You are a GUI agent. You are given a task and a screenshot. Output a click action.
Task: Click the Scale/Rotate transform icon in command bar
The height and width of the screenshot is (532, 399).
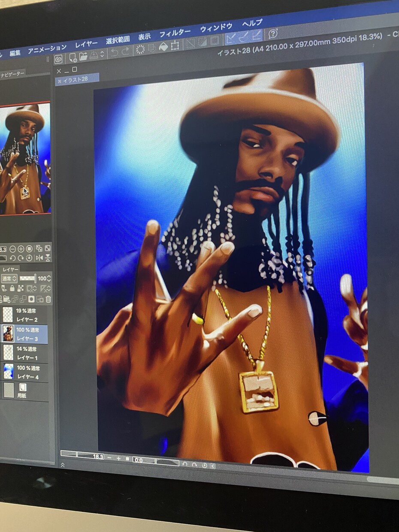coord(175,45)
